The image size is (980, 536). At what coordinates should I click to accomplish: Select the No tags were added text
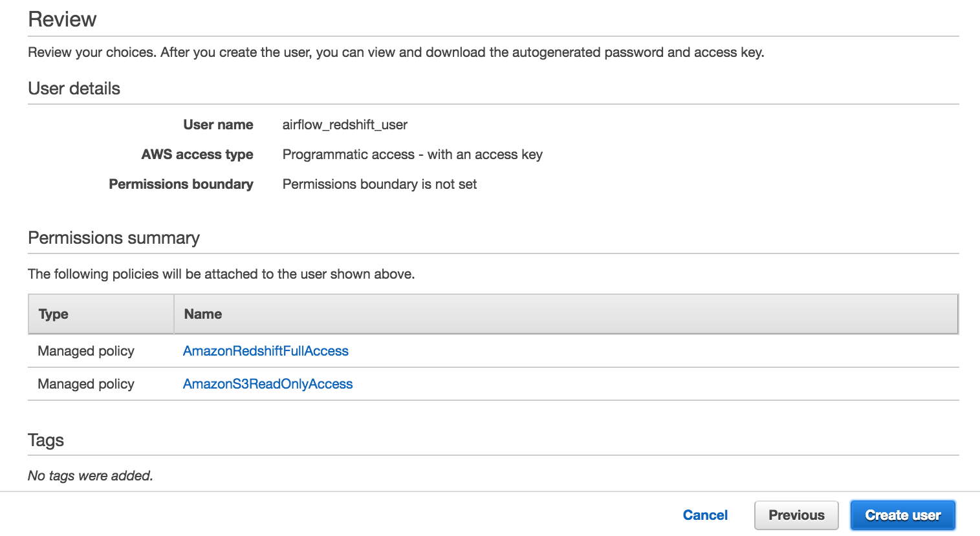(x=91, y=475)
